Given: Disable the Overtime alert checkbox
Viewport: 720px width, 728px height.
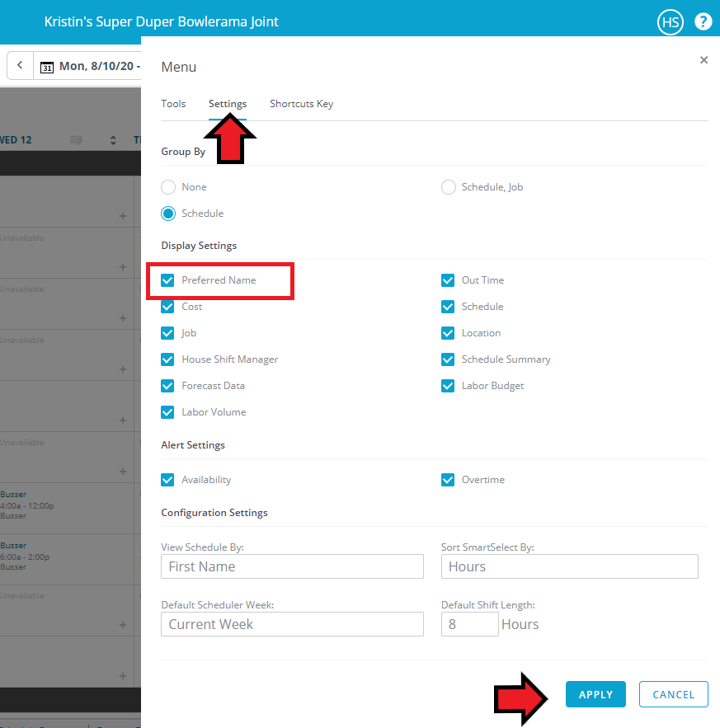Looking at the screenshot, I should coord(448,480).
